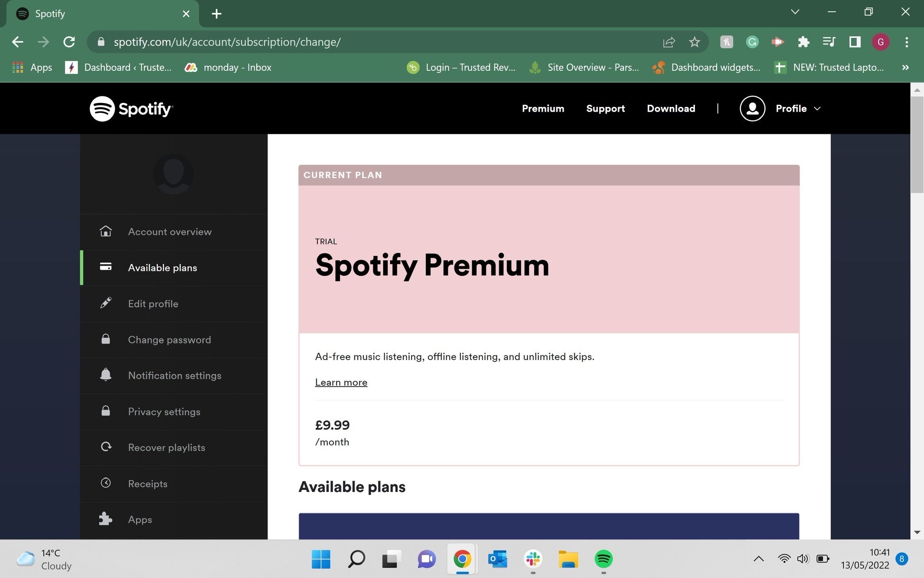Select the Spotify browser tab
Viewport: 924px width, 578px height.
pyautogui.click(x=103, y=14)
